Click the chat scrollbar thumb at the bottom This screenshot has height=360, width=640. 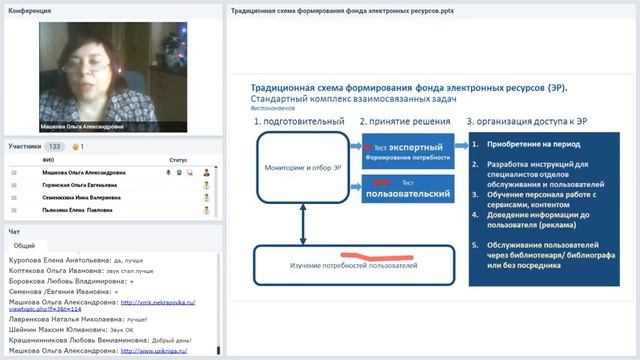pyautogui.click(x=218, y=350)
